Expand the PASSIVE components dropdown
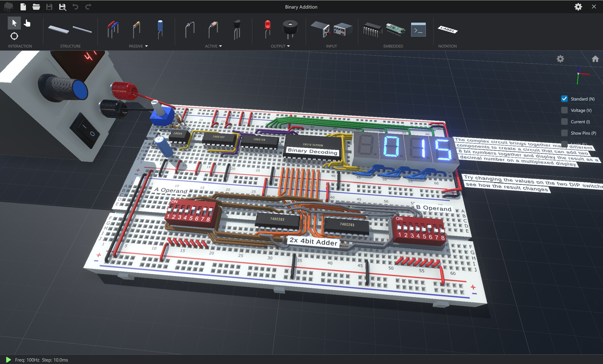This screenshot has width=603, height=364. click(146, 46)
